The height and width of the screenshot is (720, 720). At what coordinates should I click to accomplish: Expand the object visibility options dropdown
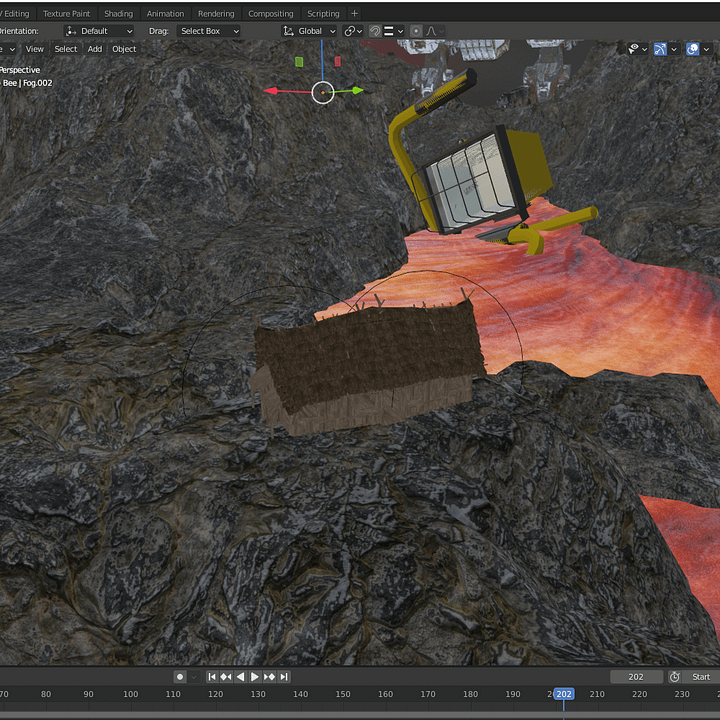(645, 49)
